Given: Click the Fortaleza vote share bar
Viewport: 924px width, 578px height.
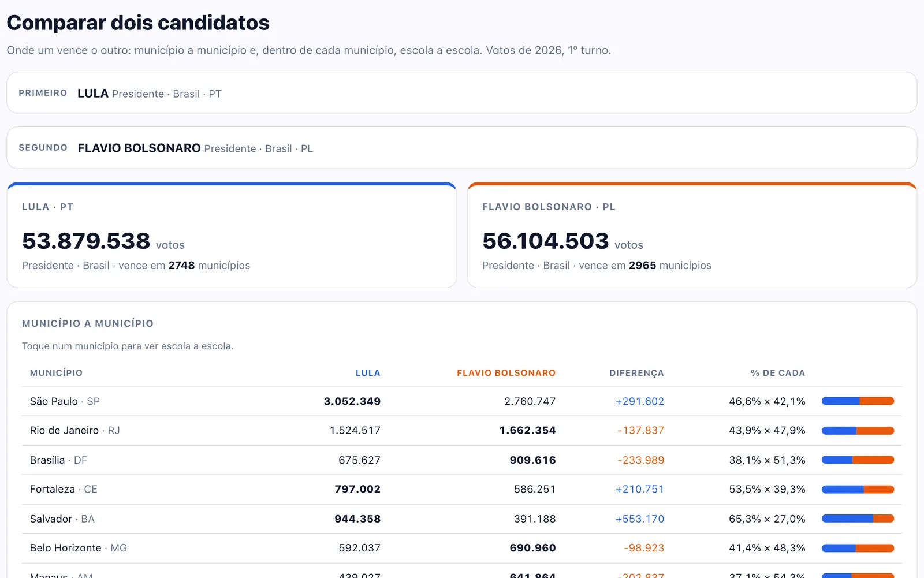Looking at the screenshot, I should point(858,490).
